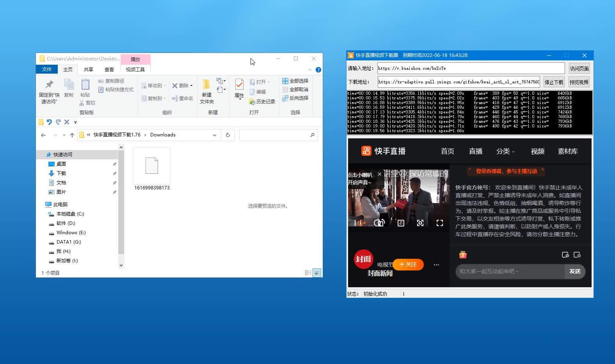Click Select none (全部取消)

pos(295,90)
